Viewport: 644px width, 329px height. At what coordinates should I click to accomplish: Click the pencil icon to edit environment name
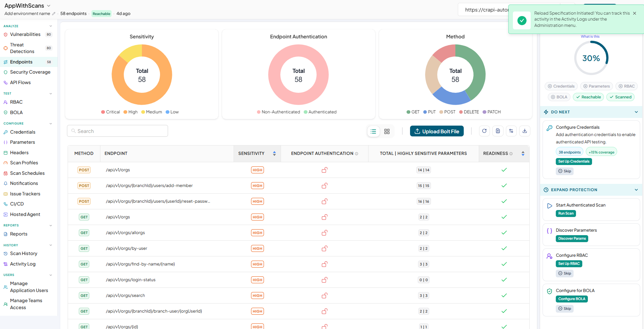[x=54, y=14]
